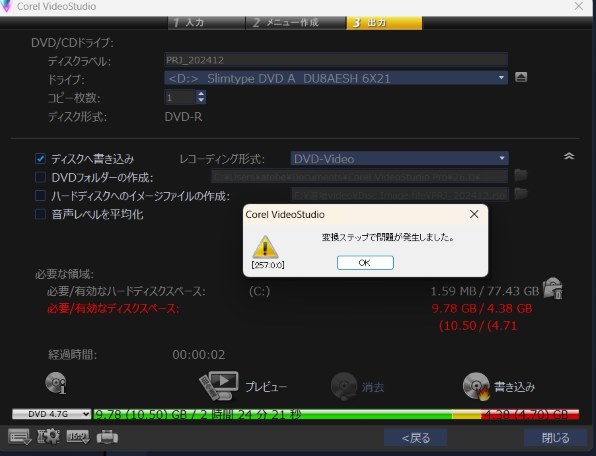The image size is (596, 456).
Task: Click the erase disc icon
Action: point(344,386)
